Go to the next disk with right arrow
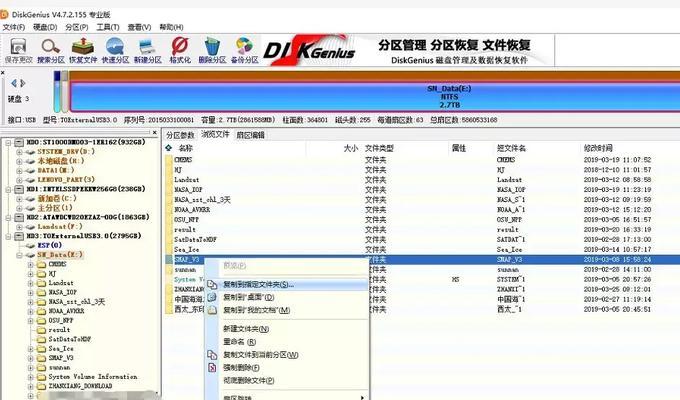Screen dimensions: 680x400 [x=23, y=83]
